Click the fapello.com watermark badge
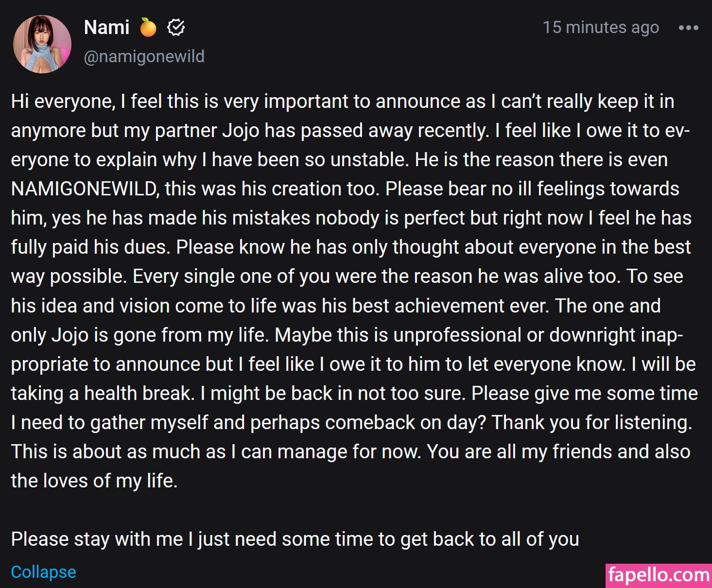 point(659,575)
